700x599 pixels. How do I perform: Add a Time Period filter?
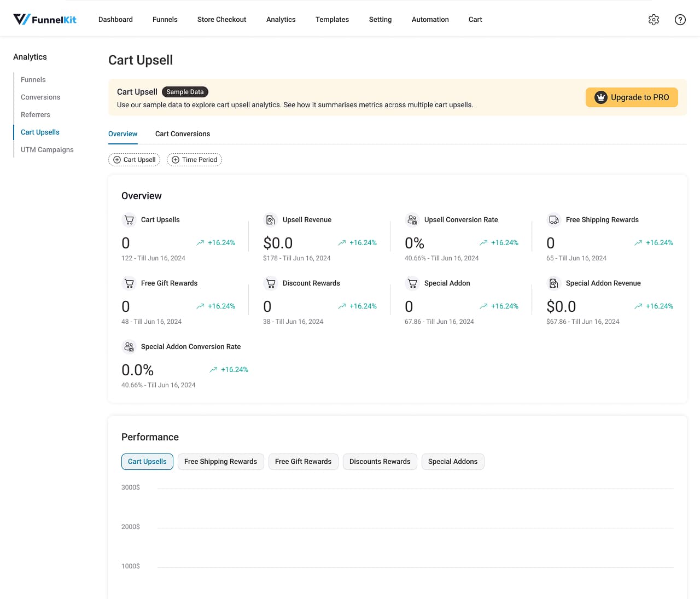(x=194, y=160)
